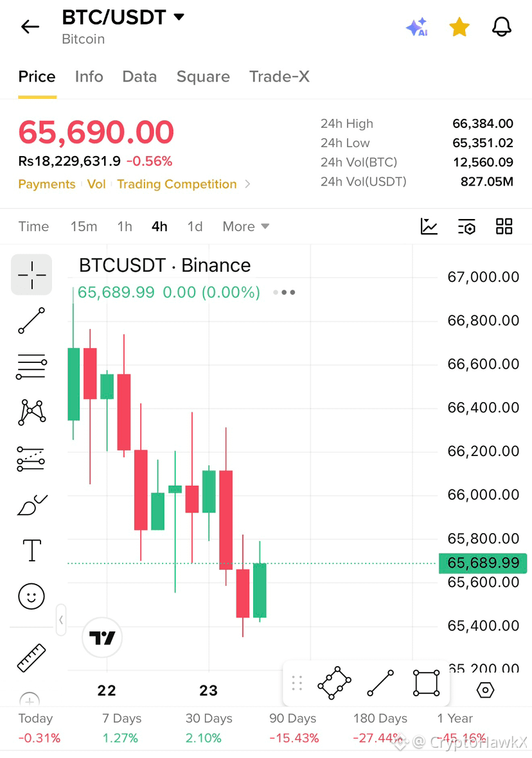Image resolution: width=532 pixels, height=758 pixels.
Task: Click the 24h Vol(USDT) value 827.05M
Action: pos(486,182)
